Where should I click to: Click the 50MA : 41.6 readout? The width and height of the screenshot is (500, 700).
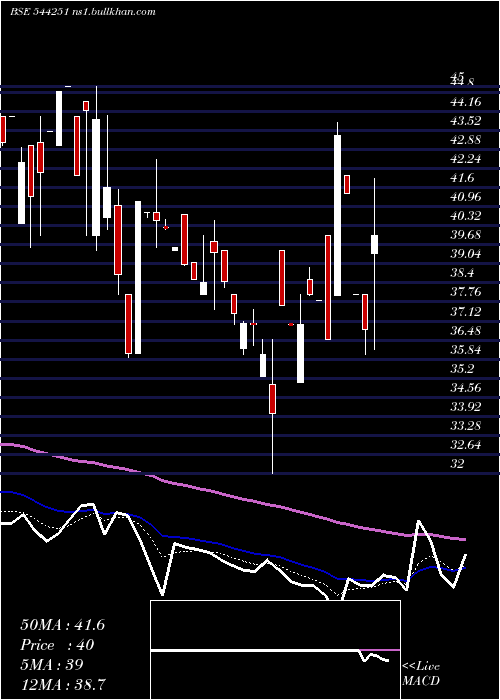tap(62, 625)
